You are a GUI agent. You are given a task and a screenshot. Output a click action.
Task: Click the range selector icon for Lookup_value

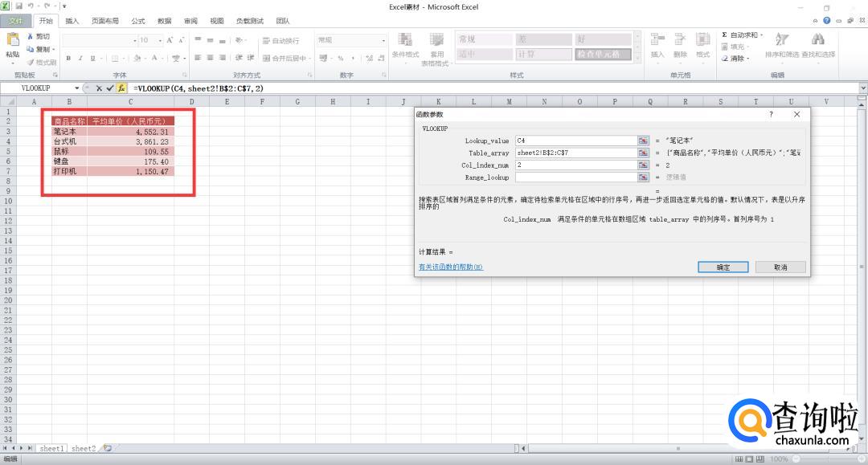click(643, 141)
